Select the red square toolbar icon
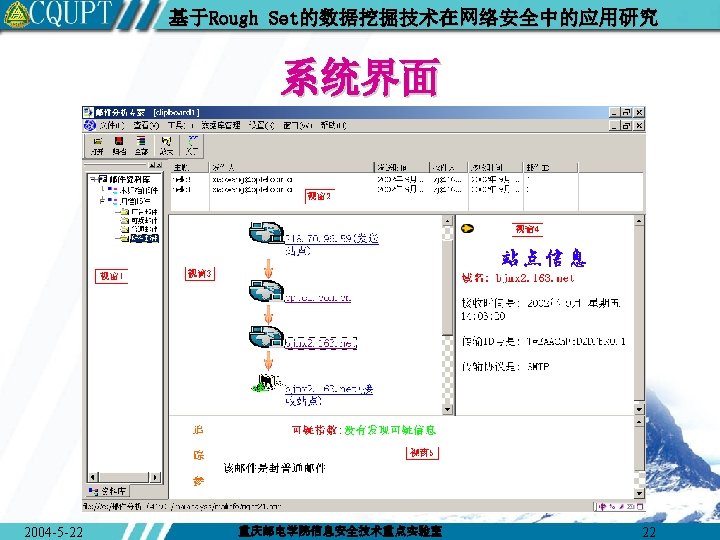 pos(119,146)
